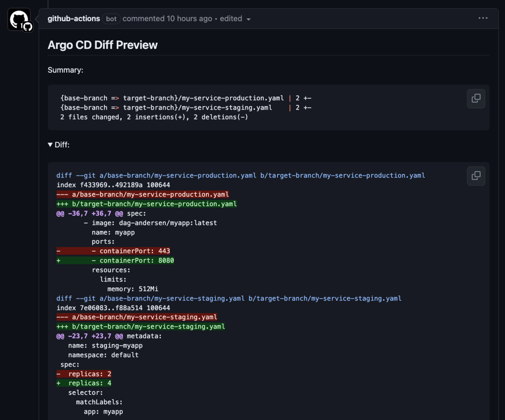Viewport: 505px width, 420px height.
Task: Open the comment options kebab menu
Action: 483,18
